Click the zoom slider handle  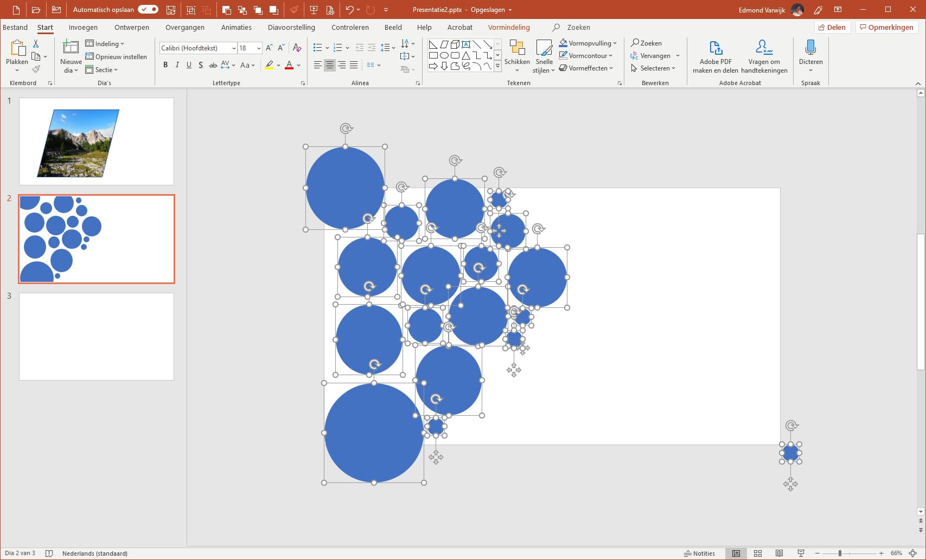click(840, 553)
